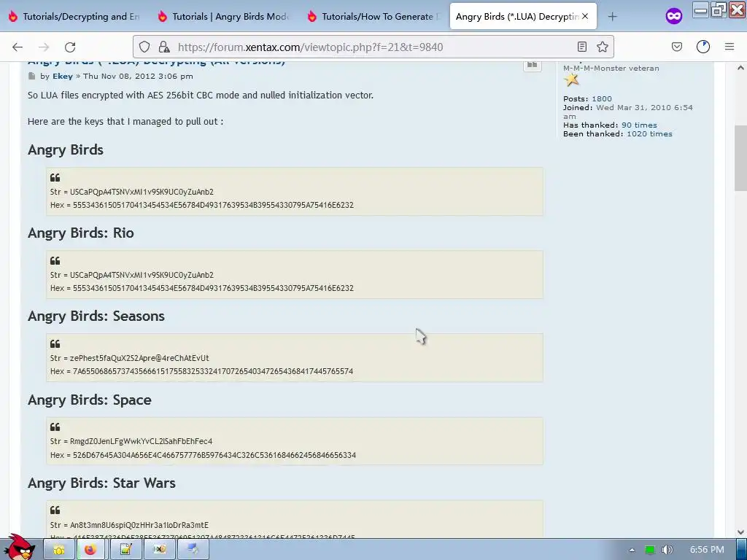Switch to Tutorials/How To Generate tab
This screenshot has height=560, width=747.
(x=373, y=17)
